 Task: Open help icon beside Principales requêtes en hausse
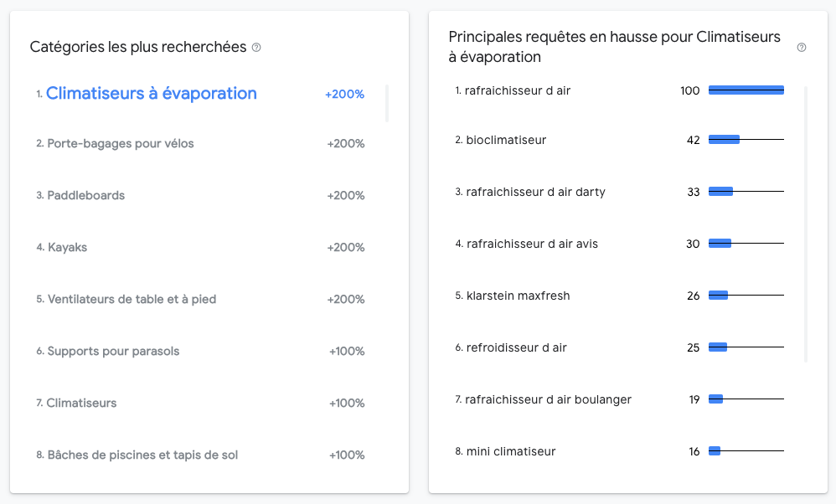802,48
